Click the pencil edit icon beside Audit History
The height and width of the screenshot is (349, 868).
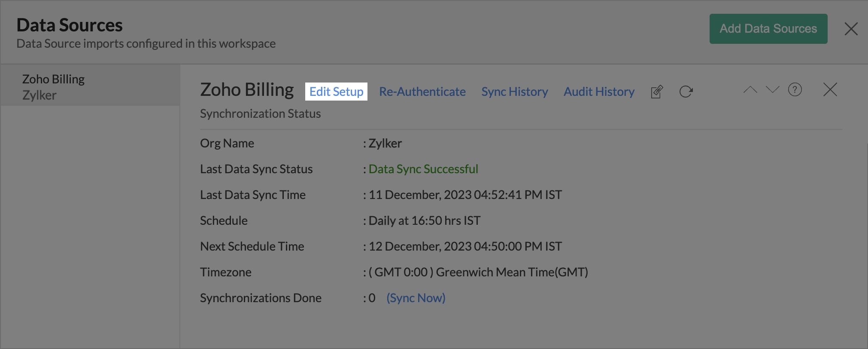[x=657, y=92]
